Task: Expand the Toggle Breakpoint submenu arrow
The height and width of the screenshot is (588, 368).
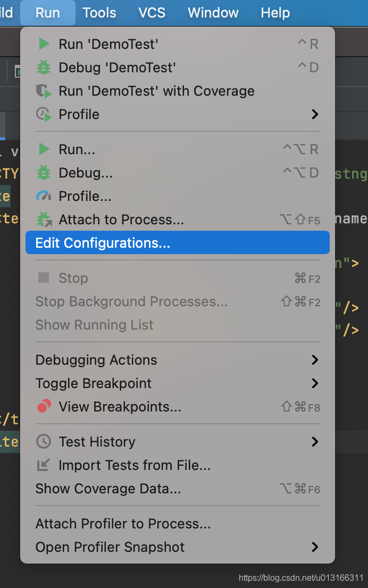Action: (315, 383)
